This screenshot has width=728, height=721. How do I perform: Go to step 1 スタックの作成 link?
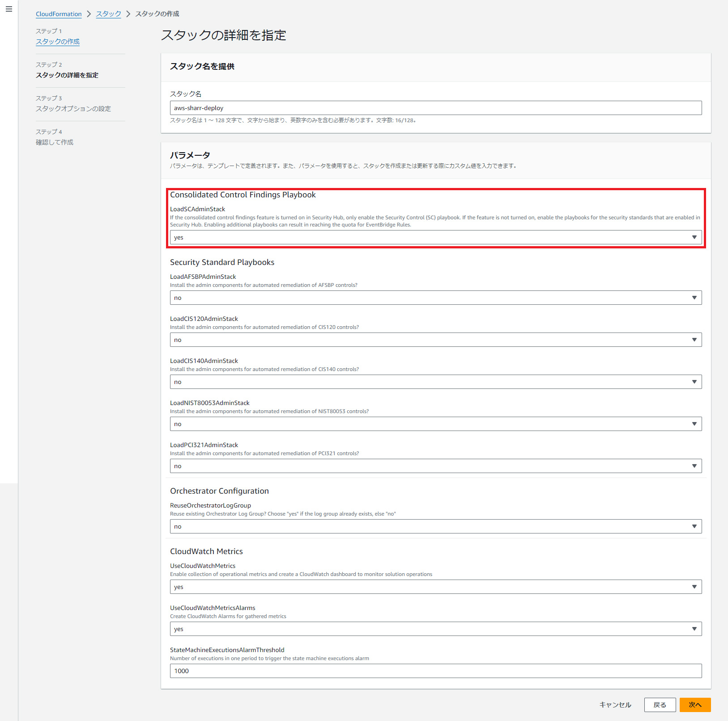58,42
